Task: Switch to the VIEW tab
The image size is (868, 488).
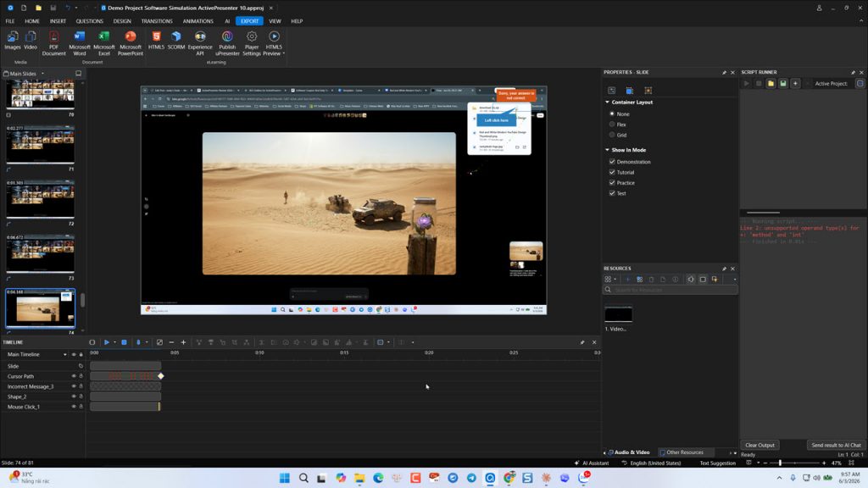Action: [275, 21]
